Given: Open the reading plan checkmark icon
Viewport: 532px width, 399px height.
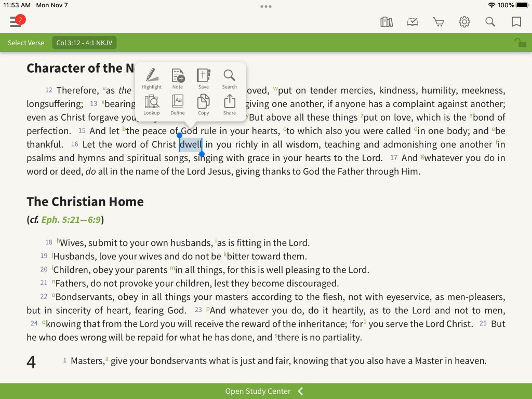Looking at the screenshot, I should coord(412,22).
